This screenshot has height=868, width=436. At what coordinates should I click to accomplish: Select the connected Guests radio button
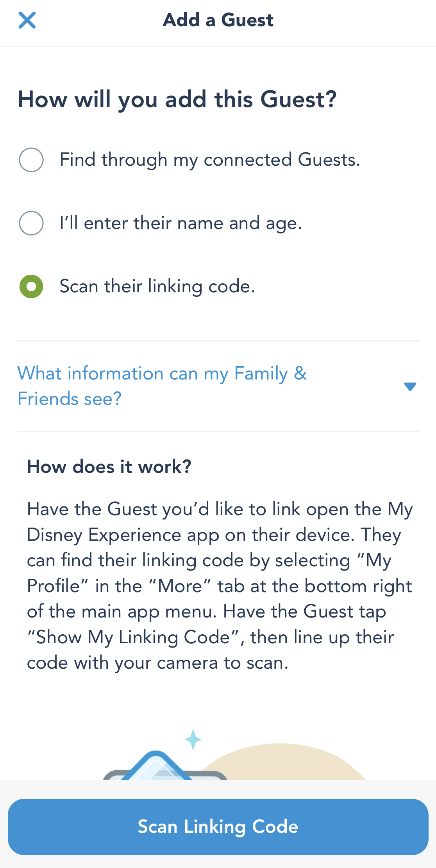(31, 160)
